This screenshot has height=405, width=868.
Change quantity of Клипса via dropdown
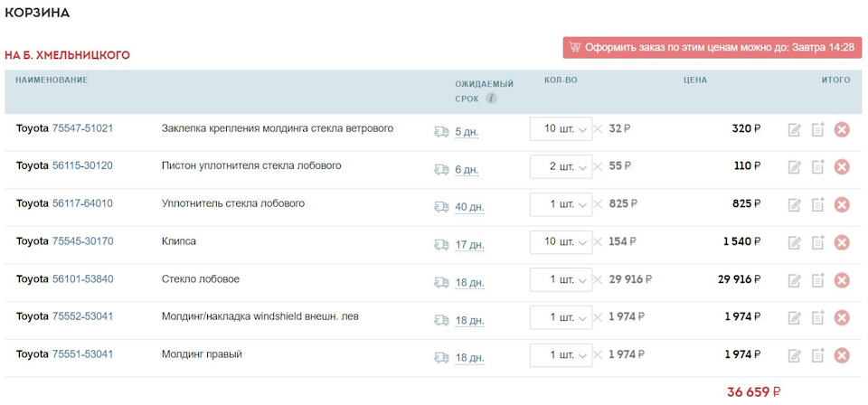coord(561,242)
